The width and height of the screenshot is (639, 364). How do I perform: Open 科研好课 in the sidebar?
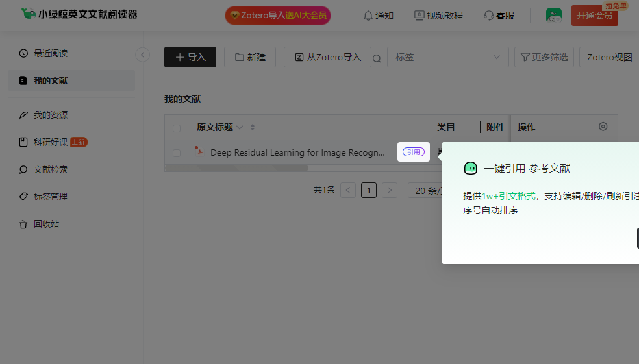click(71, 142)
